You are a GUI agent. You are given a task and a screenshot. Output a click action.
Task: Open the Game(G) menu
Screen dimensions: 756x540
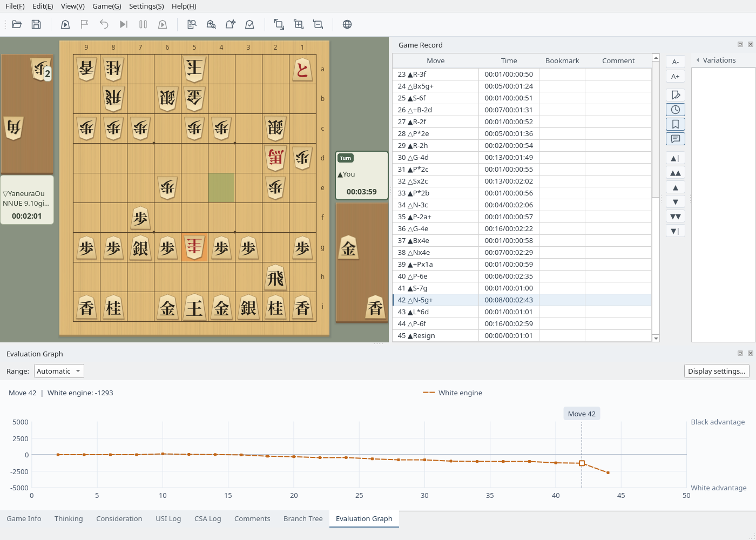point(107,6)
